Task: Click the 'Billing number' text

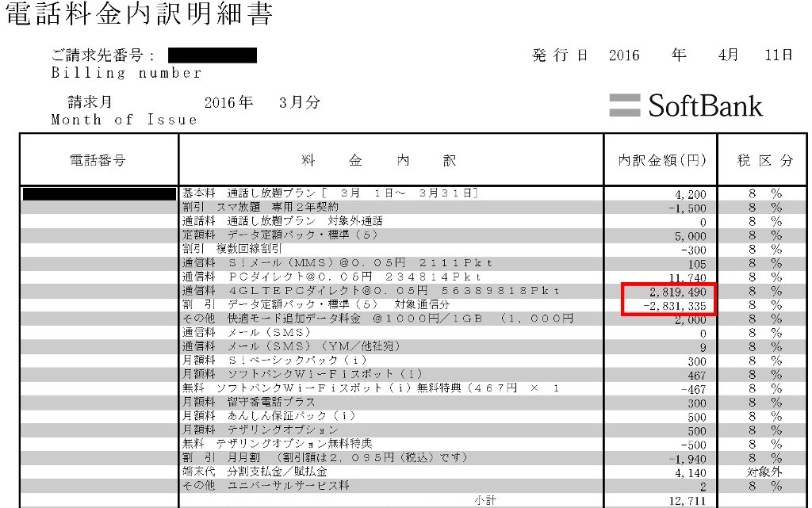Action: point(126,73)
